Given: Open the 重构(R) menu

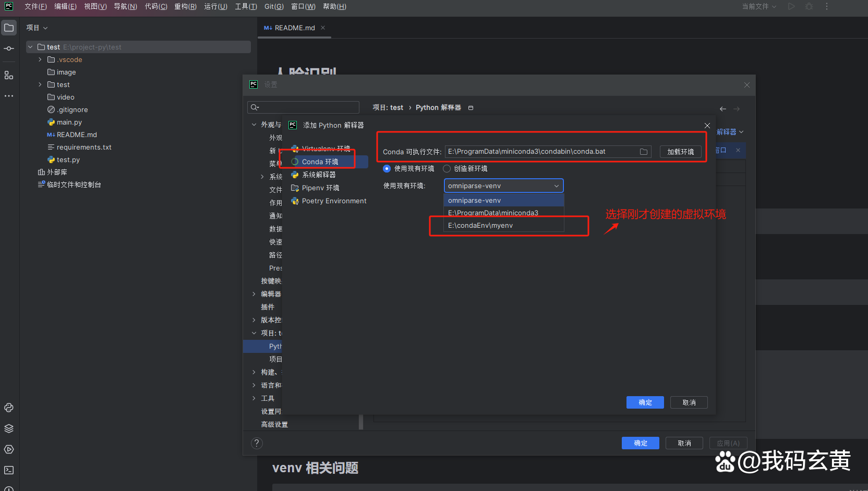Looking at the screenshot, I should (186, 6).
